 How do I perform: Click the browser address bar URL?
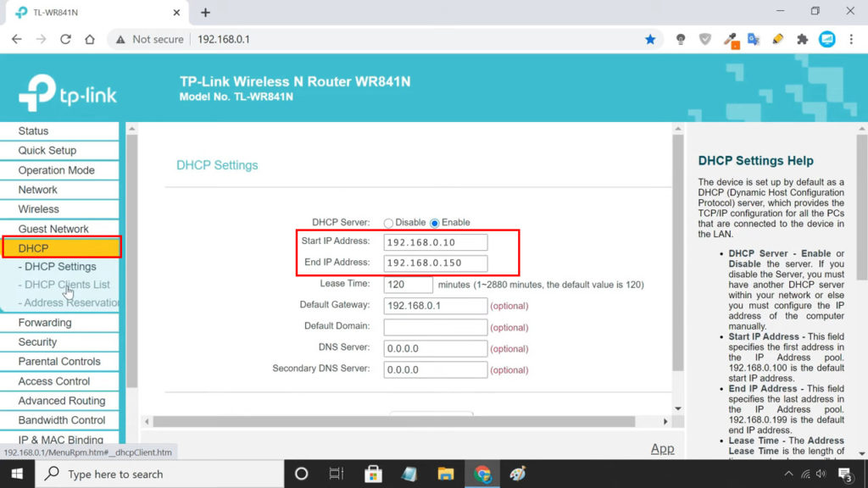[x=224, y=39]
